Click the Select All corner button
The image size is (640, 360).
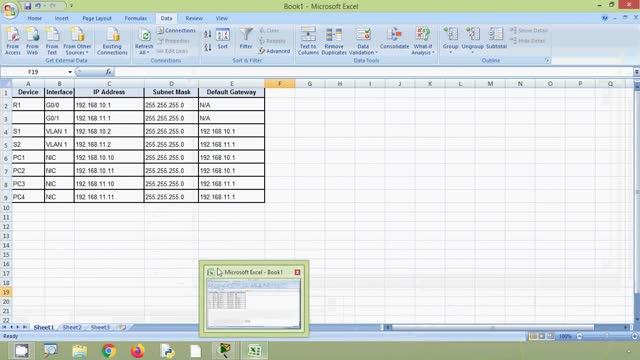6,84
